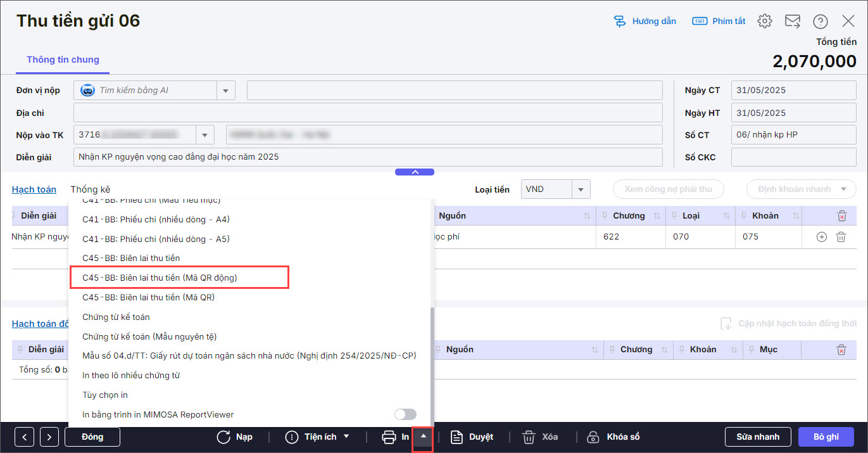This screenshot has height=453, width=868.
Task: Click the print menu scrollbar
Action: click(432, 366)
